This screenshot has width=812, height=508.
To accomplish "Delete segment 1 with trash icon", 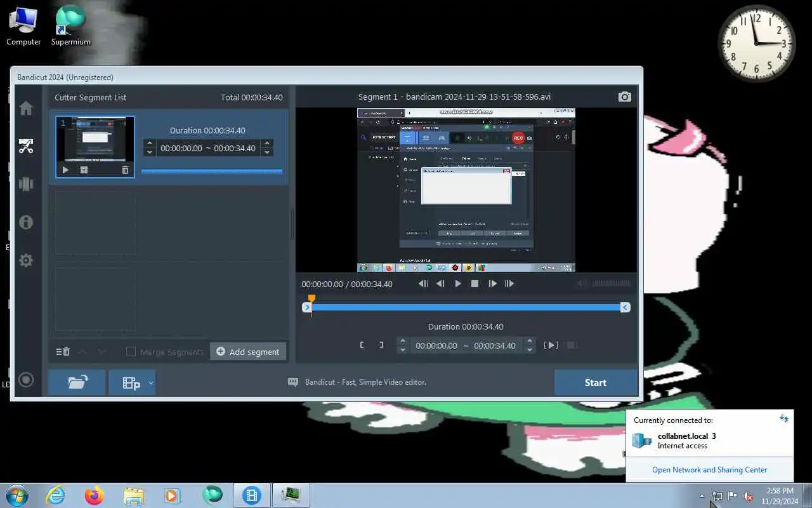I will point(125,170).
